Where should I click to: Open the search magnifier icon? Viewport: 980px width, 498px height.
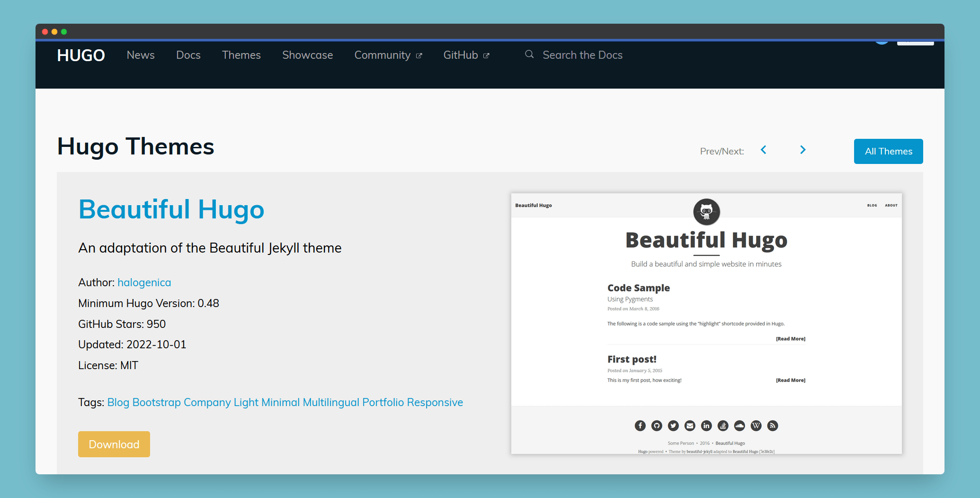[529, 54]
